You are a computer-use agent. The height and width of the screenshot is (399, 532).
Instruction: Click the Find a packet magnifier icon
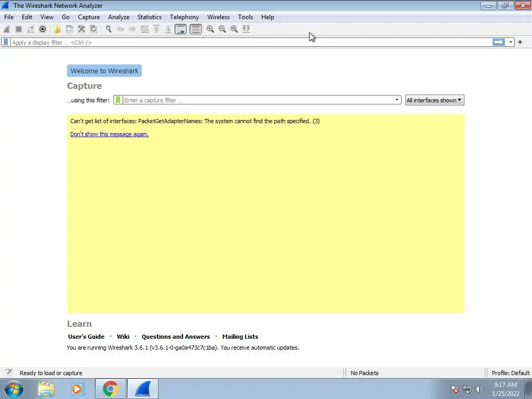coord(109,29)
